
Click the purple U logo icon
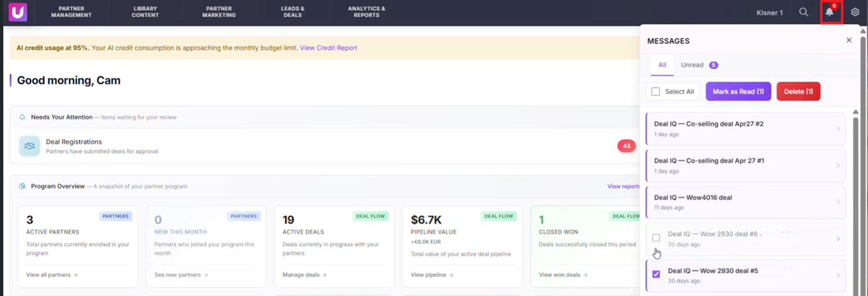click(x=18, y=12)
